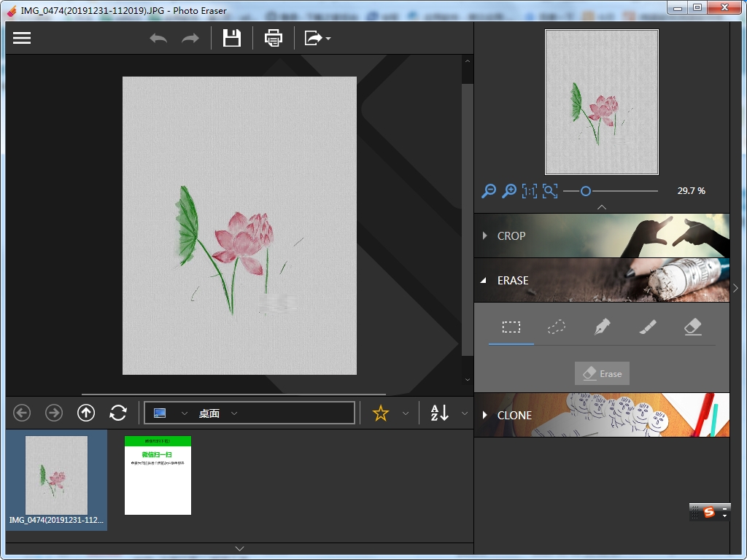Open the share/export dropdown arrow

pyautogui.click(x=328, y=39)
